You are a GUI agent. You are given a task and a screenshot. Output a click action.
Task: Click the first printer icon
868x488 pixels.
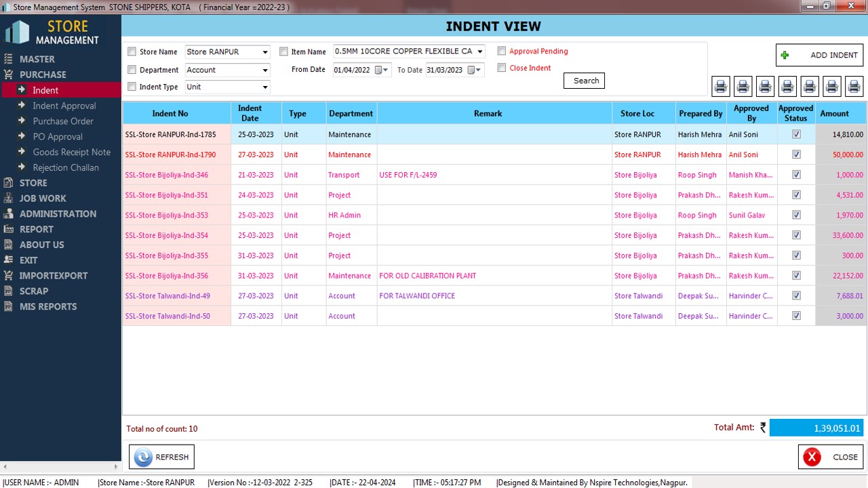(x=720, y=86)
